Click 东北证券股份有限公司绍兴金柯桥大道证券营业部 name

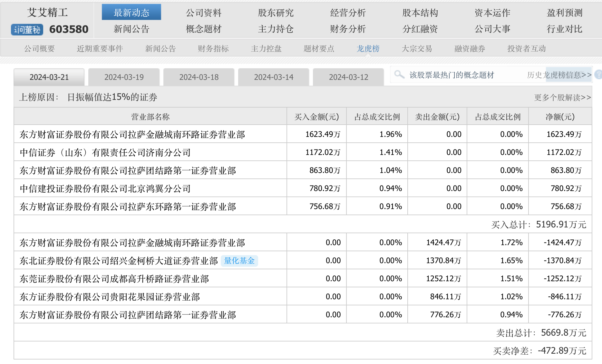pyautogui.click(x=119, y=261)
